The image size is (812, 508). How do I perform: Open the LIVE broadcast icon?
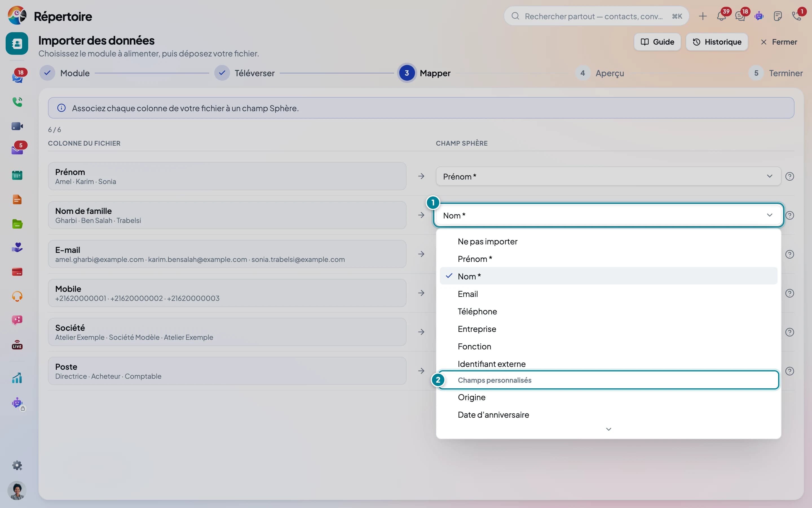pyautogui.click(x=17, y=345)
